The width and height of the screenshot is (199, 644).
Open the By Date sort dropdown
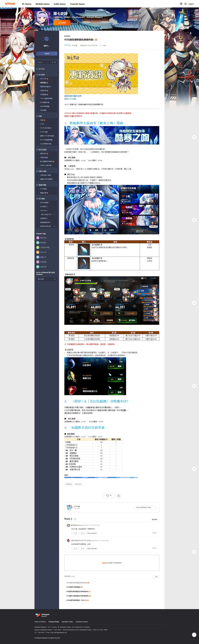[x=155, y=519]
